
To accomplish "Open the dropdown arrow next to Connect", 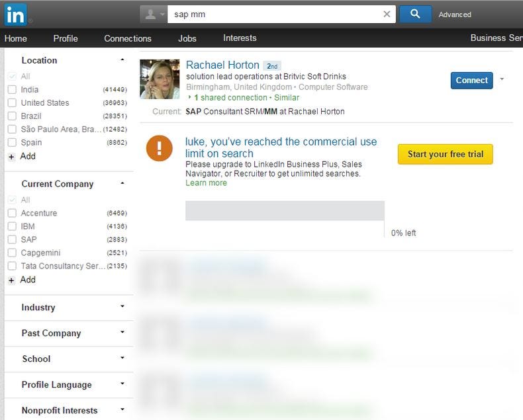I will tap(502, 79).
